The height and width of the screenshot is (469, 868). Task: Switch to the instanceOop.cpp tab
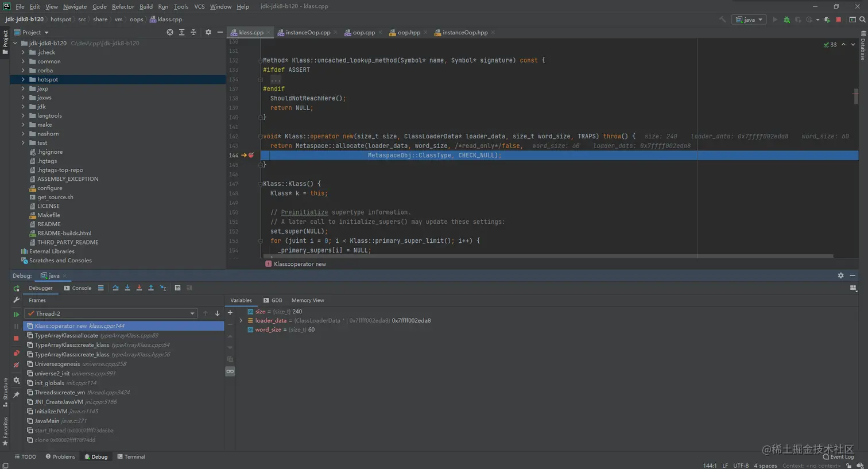pyautogui.click(x=308, y=32)
